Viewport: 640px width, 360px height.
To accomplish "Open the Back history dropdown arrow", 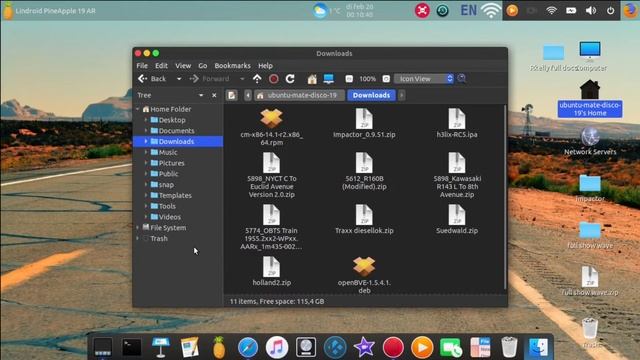I will [179, 79].
